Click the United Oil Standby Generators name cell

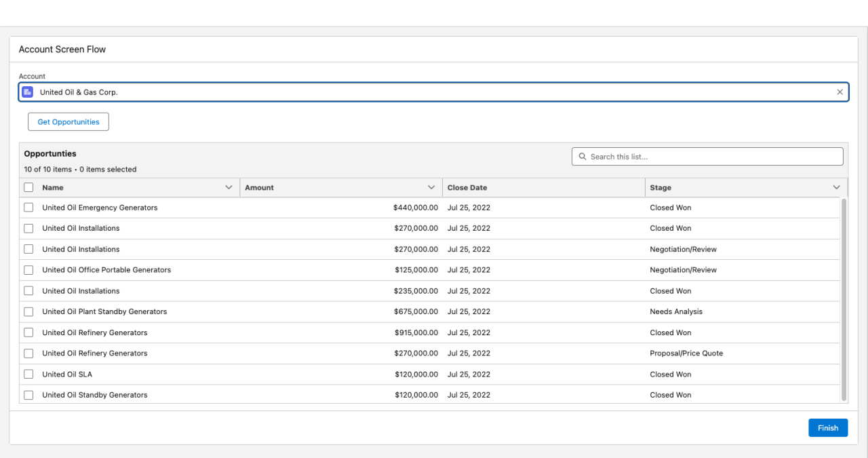pyautogui.click(x=95, y=395)
